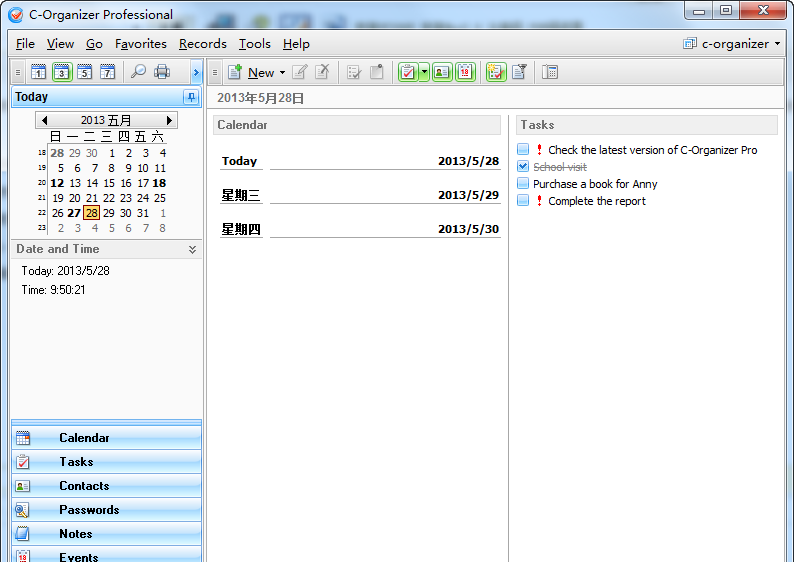The height and width of the screenshot is (562, 794).
Task: Switch to 5-day calendar view
Action: pyautogui.click(x=85, y=72)
